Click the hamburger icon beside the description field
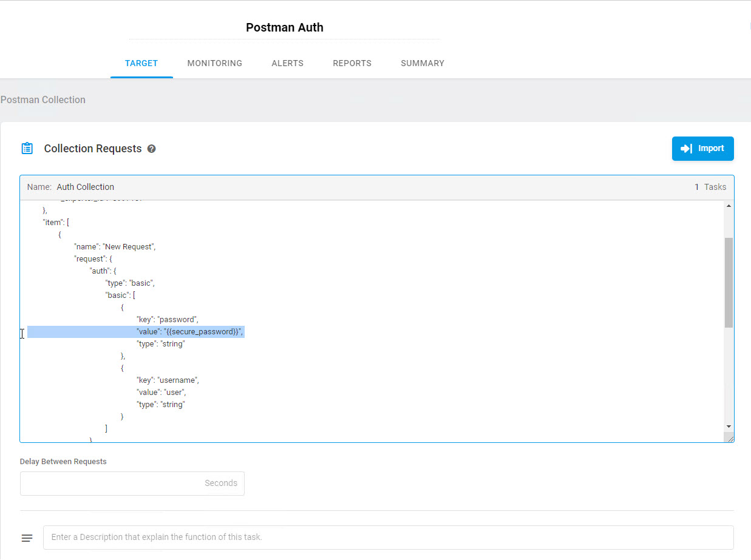The image size is (751, 560). [x=27, y=538]
